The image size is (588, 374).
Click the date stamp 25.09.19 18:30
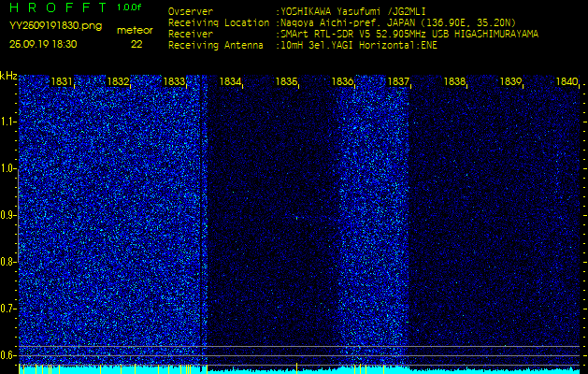pyautogui.click(x=43, y=44)
